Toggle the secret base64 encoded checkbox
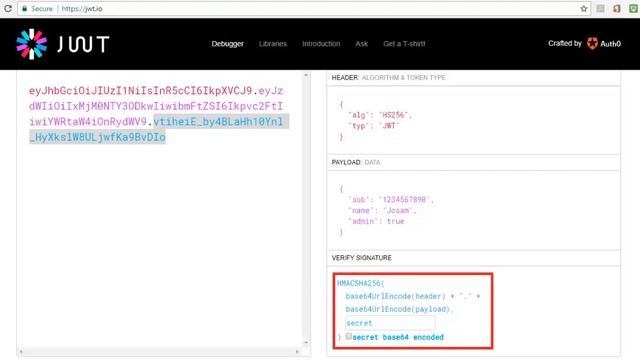This screenshot has height=360, width=640. [x=348, y=336]
